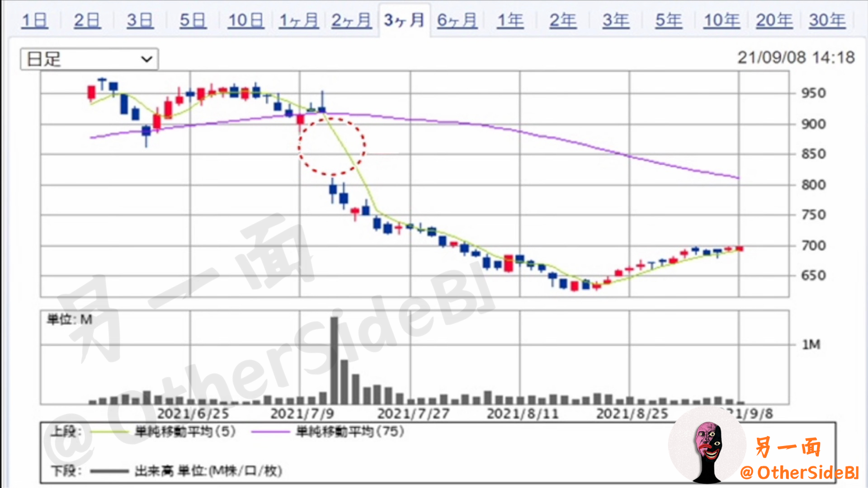Select the 30年 chart period
The width and height of the screenshot is (868, 488).
click(x=827, y=20)
